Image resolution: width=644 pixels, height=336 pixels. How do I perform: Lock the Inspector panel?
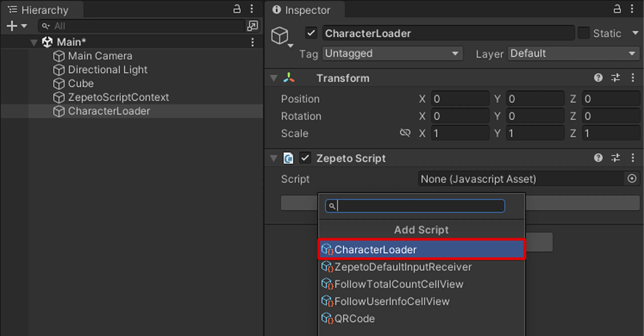coord(617,9)
